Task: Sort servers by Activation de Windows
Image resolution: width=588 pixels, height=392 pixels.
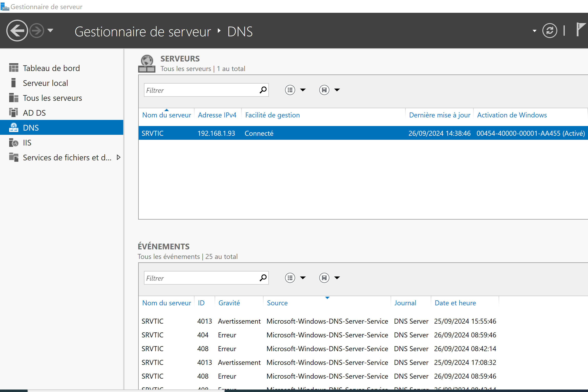Action: coord(512,115)
